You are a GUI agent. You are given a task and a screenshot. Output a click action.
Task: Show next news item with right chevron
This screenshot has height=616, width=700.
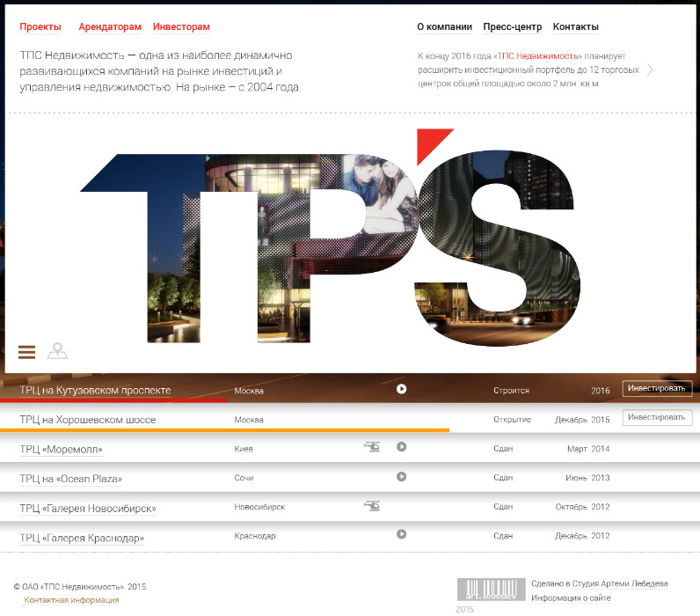[650, 70]
